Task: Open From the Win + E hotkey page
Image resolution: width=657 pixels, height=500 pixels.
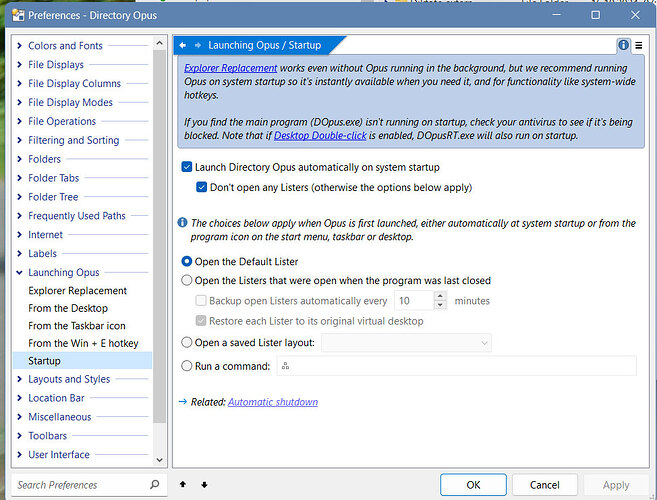Action: 83,343
